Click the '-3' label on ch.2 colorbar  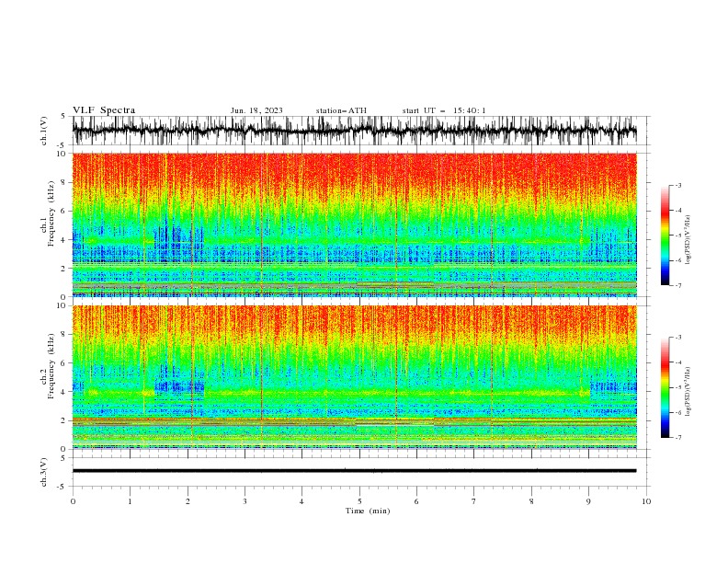pyautogui.click(x=677, y=338)
